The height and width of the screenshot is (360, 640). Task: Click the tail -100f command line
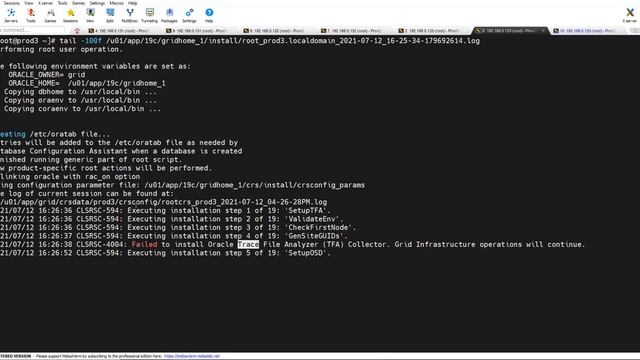269,41
